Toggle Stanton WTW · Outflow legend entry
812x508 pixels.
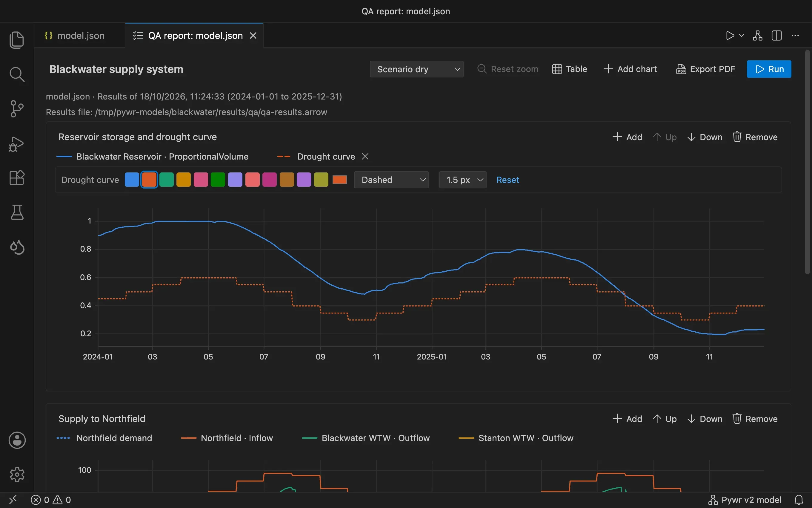[516, 438]
